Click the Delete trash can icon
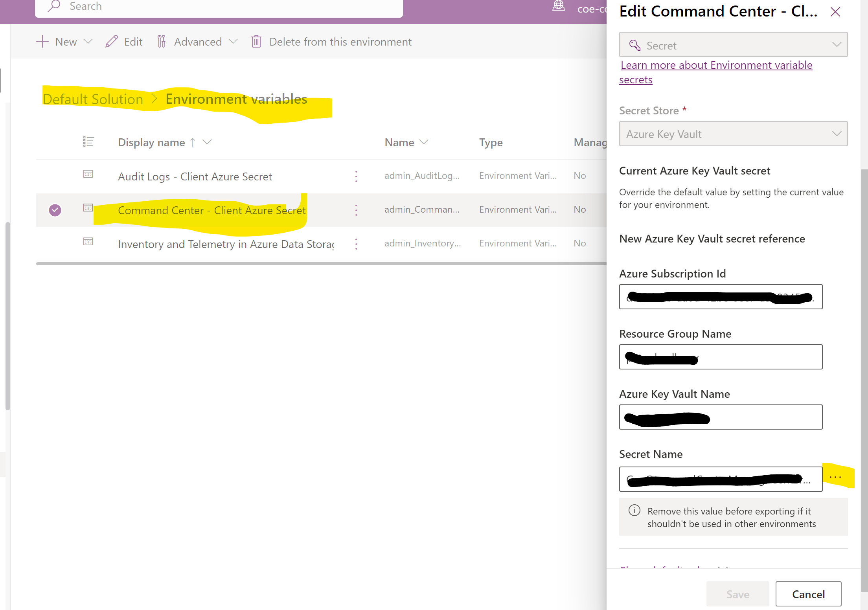 point(256,41)
